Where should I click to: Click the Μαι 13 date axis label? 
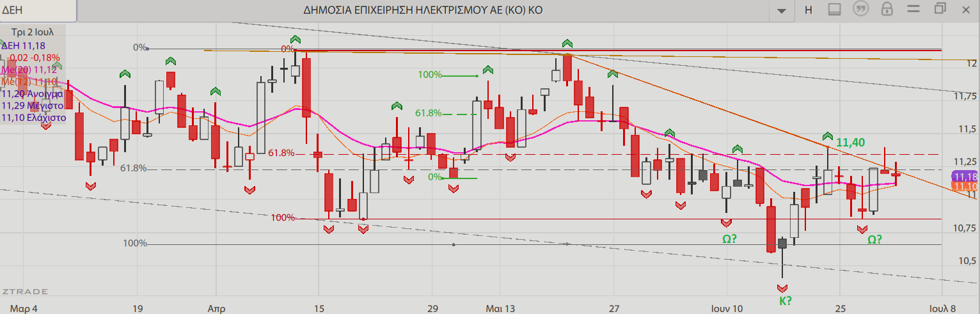500,308
